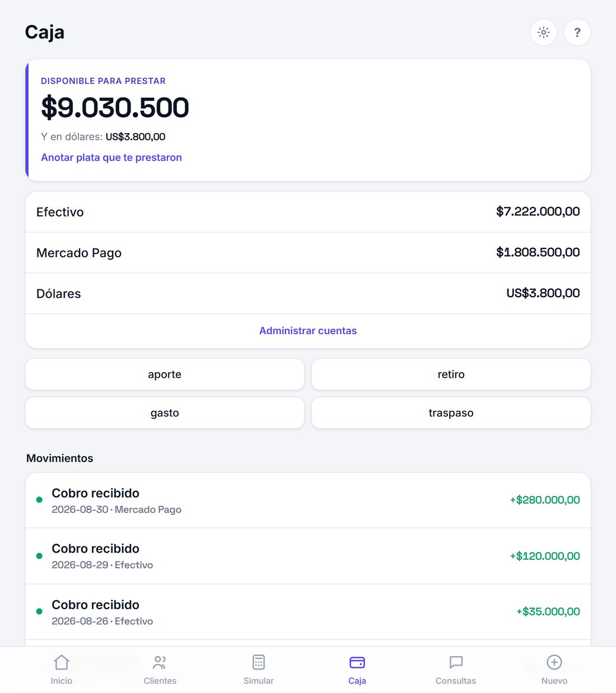
Task: Open the Simular tab label
Action: pyautogui.click(x=259, y=681)
